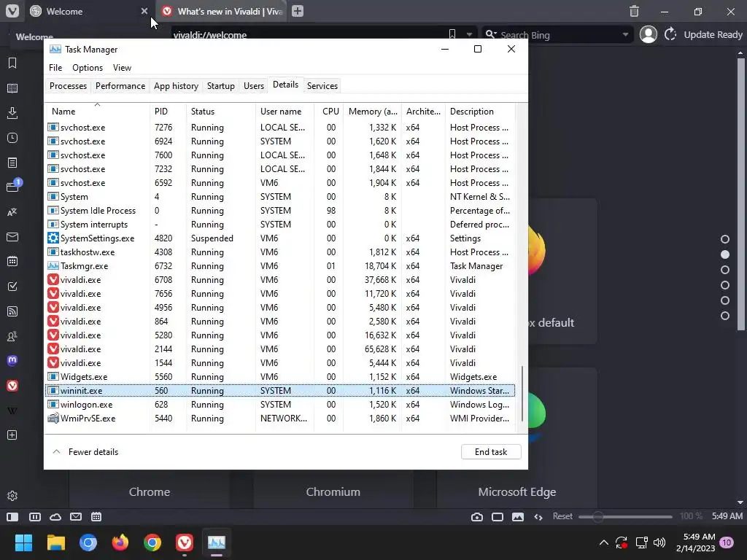Viewport: 747px width, 560px height.
Task: Select first welcome page step radio dot
Action: coord(725,239)
